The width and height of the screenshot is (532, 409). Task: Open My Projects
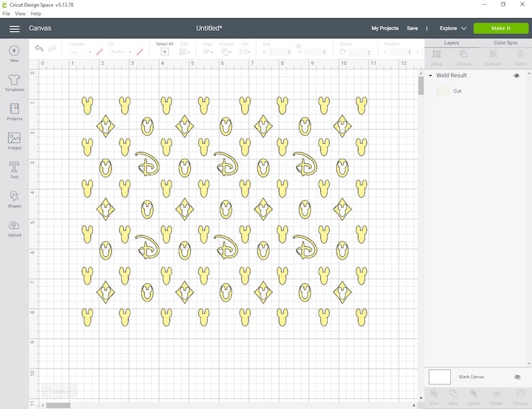[x=385, y=28]
